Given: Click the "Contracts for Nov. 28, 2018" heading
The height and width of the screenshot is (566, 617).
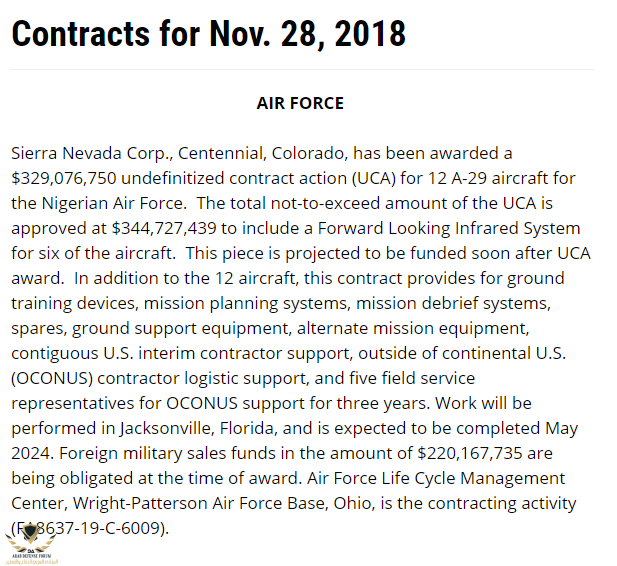Looking at the screenshot, I should [x=209, y=34].
